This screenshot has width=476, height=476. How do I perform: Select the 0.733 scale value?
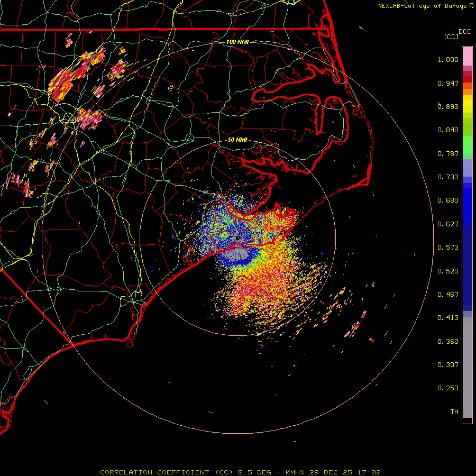(448, 177)
